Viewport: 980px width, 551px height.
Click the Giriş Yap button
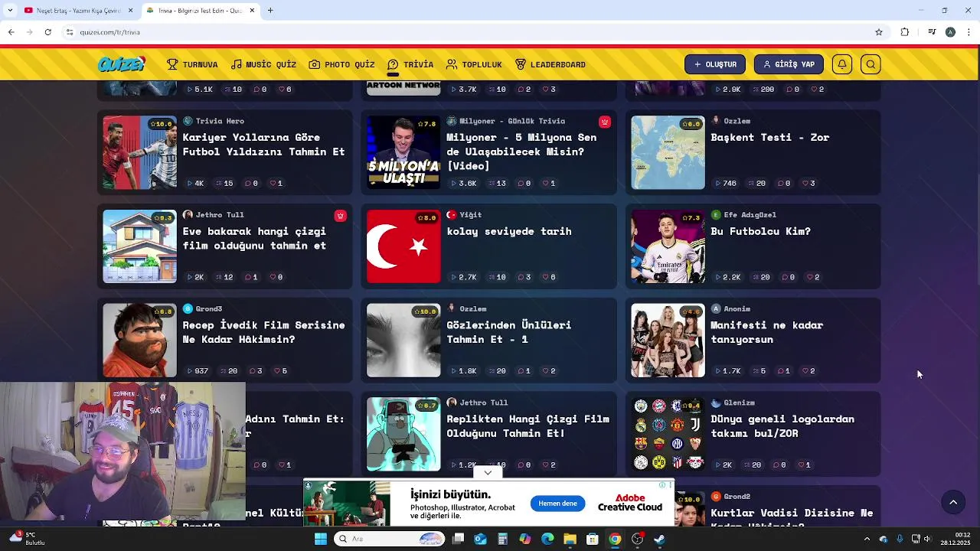[x=789, y=64]
